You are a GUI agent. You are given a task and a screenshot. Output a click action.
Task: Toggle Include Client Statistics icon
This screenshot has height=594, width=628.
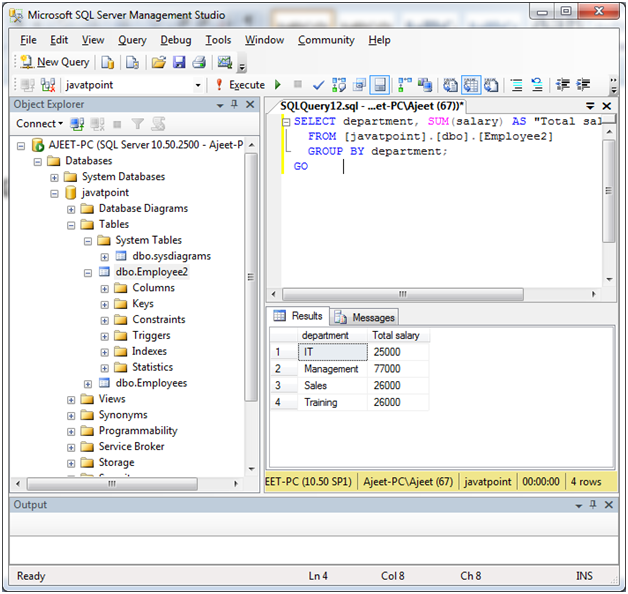click(x=425, y=85)
